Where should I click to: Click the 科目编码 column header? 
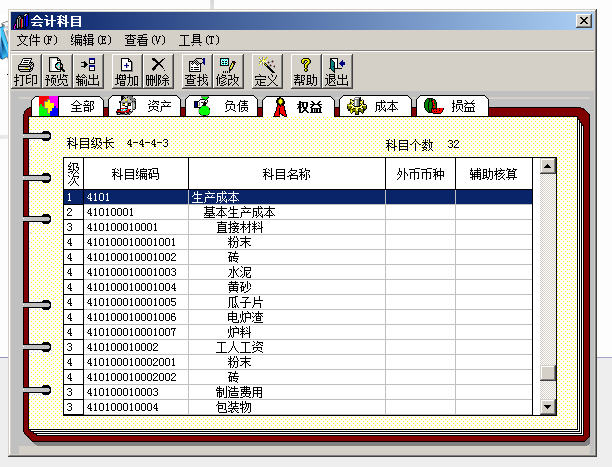(136, 174)
